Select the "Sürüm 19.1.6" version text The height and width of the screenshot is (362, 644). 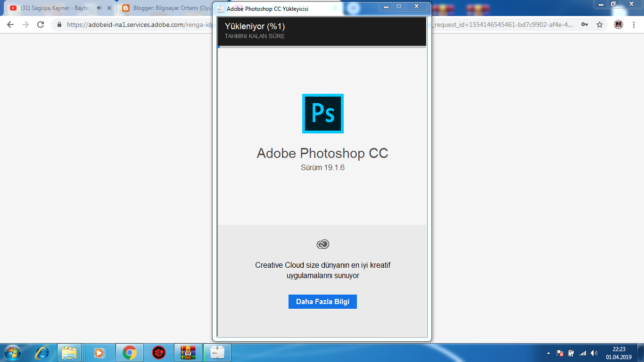(x=322, y=167)
